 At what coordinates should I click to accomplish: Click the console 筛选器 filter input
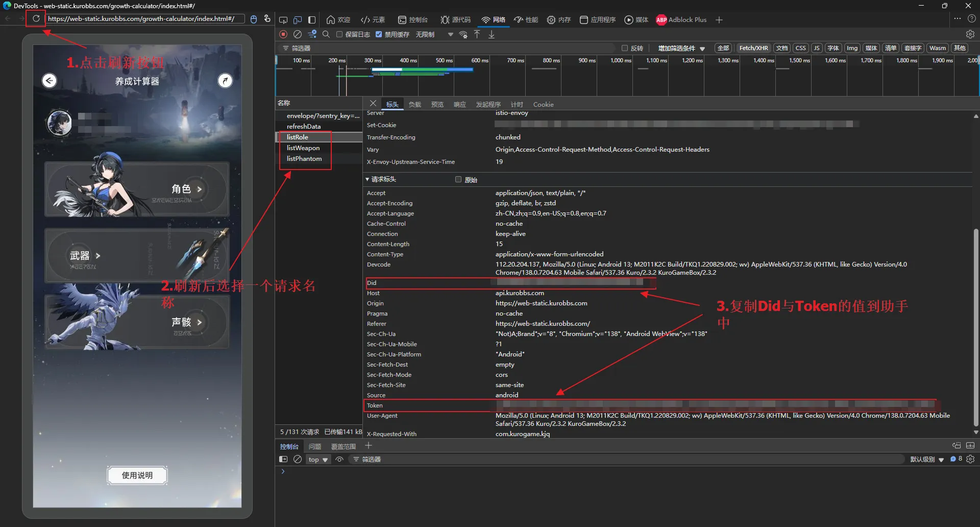pos(628,459)
